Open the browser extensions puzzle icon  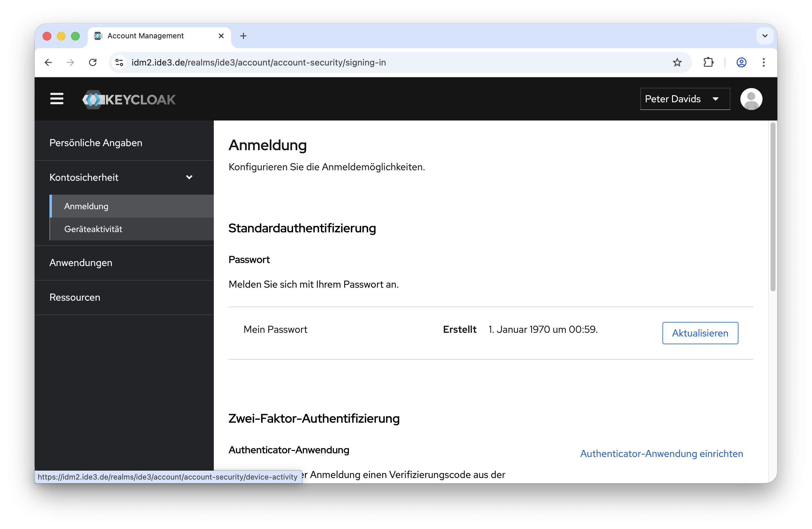click(708, 62)
